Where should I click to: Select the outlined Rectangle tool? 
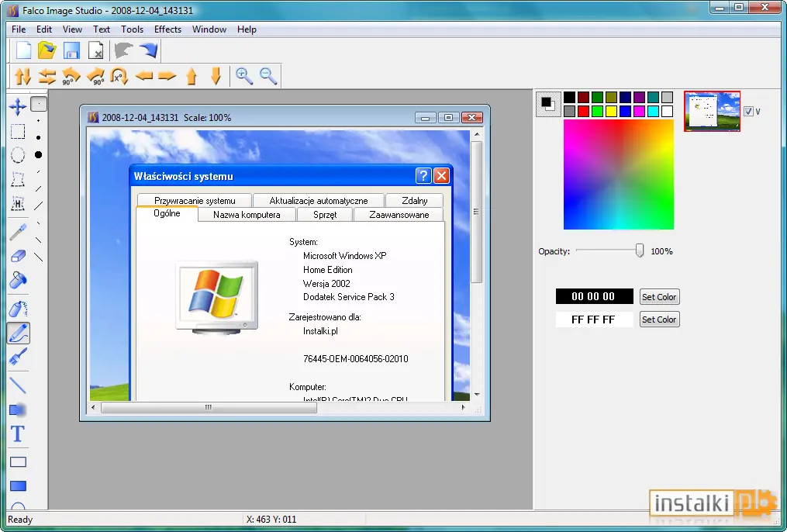(x=18, y=461)
